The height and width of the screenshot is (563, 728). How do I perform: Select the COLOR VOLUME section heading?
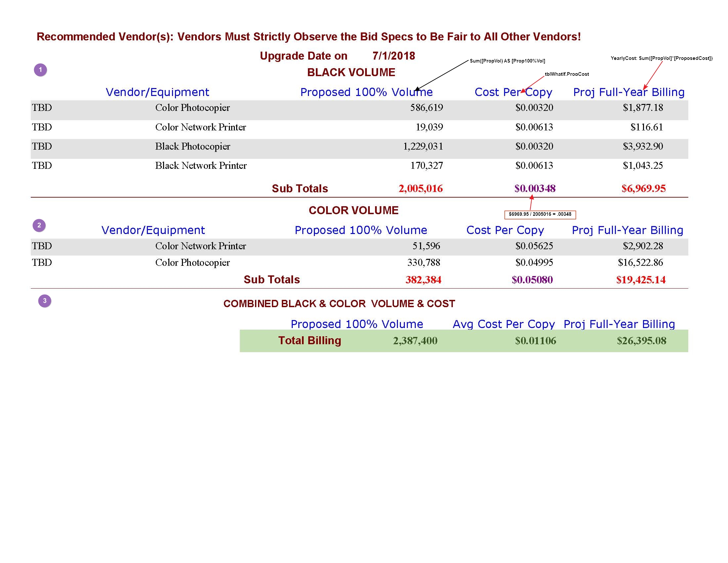[353, 211]
